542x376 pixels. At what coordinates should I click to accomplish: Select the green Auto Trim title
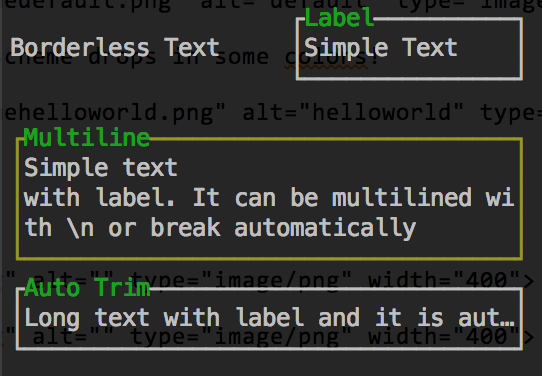click(x=87, y=288)
